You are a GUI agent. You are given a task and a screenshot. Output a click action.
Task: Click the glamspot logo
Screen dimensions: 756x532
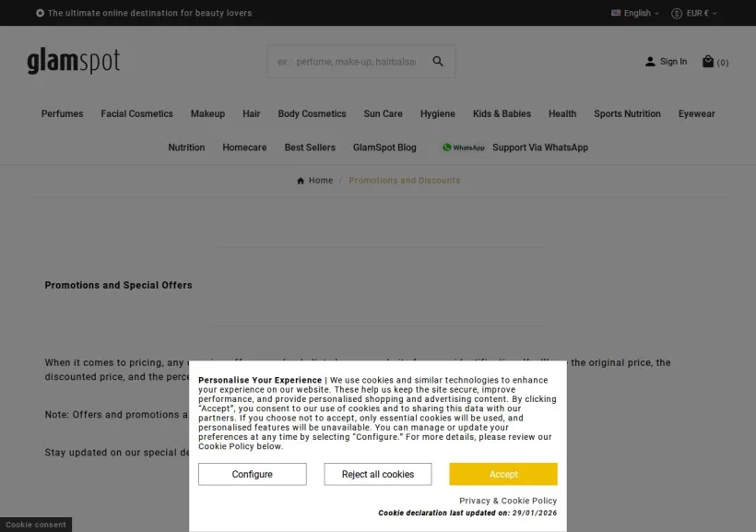(x=73, y=61)
